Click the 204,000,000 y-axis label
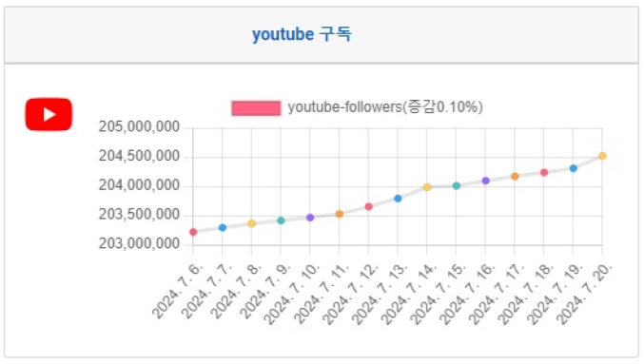This screenshot has width=644, height=364. coord(139,185)
